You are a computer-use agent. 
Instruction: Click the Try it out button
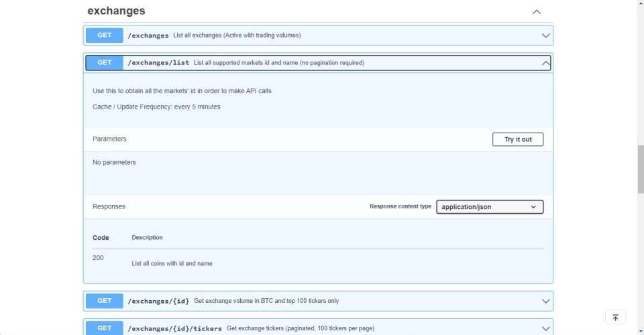[x=517, y=139]
